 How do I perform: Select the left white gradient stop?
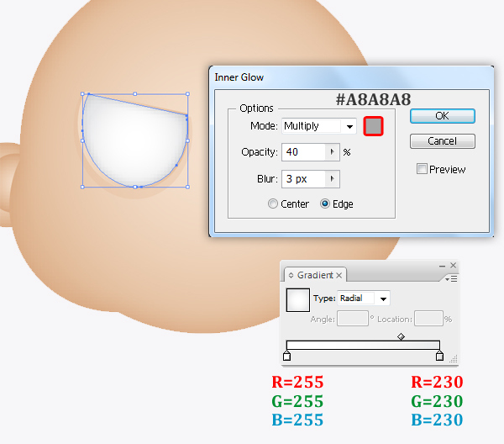(286, 356)
